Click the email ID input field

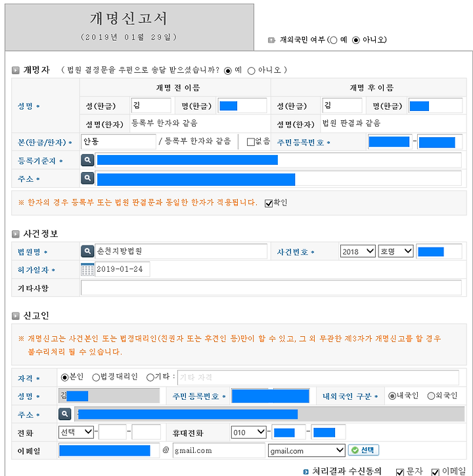pos(109,450)
